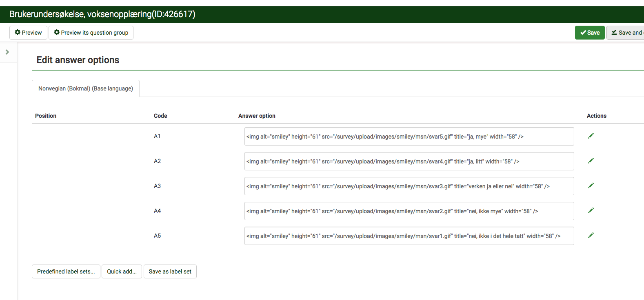This screenshot has height=300, width=644.
Task: Click the pencil edit icon for answer A4
Action: [x=591, y=210]
